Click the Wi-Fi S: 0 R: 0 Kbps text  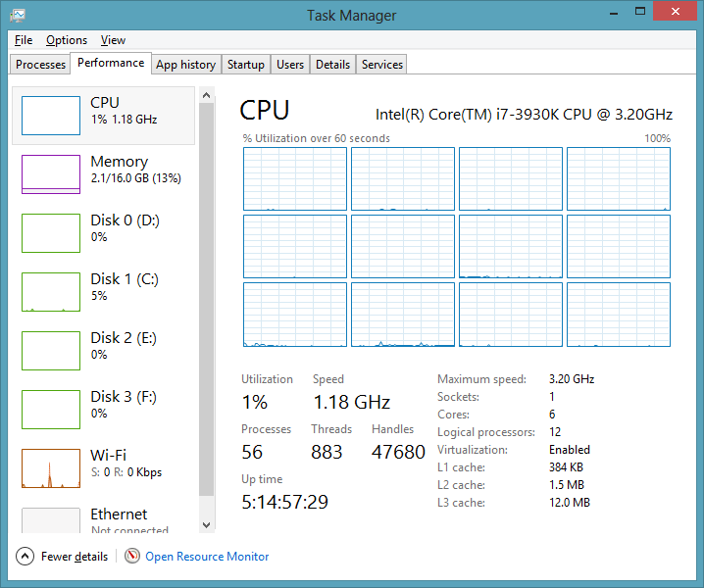[x=126, y=472]
